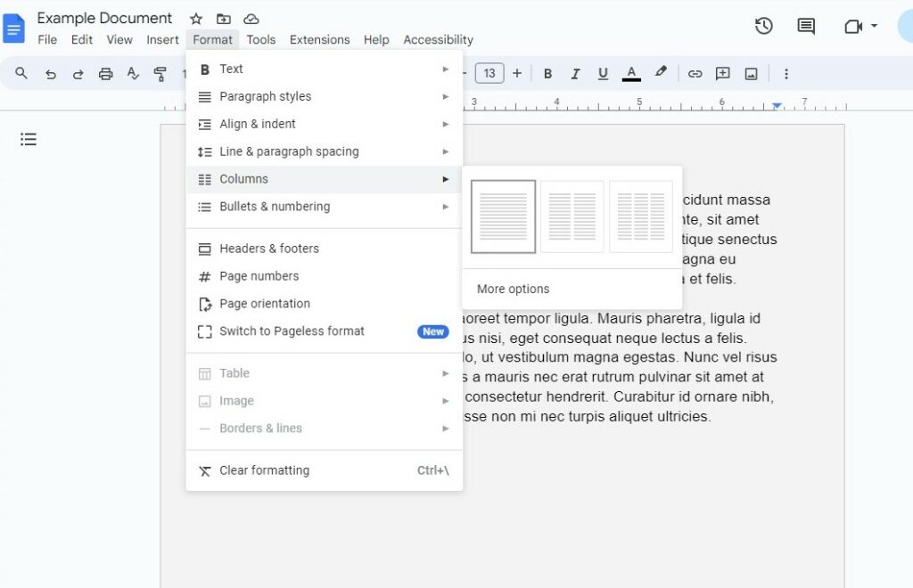This screenshot has height=588, width=913.
Task: Open the Extensions menu
Action: click(x=320, y=39)
